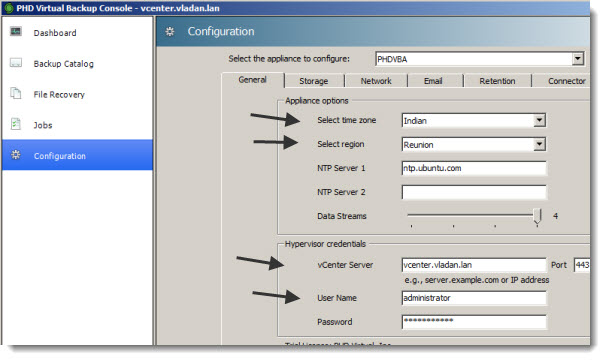Click the Backup Catalog drive icon
The height and width of the screenshot is (360, 605).
tap(16, 63)
